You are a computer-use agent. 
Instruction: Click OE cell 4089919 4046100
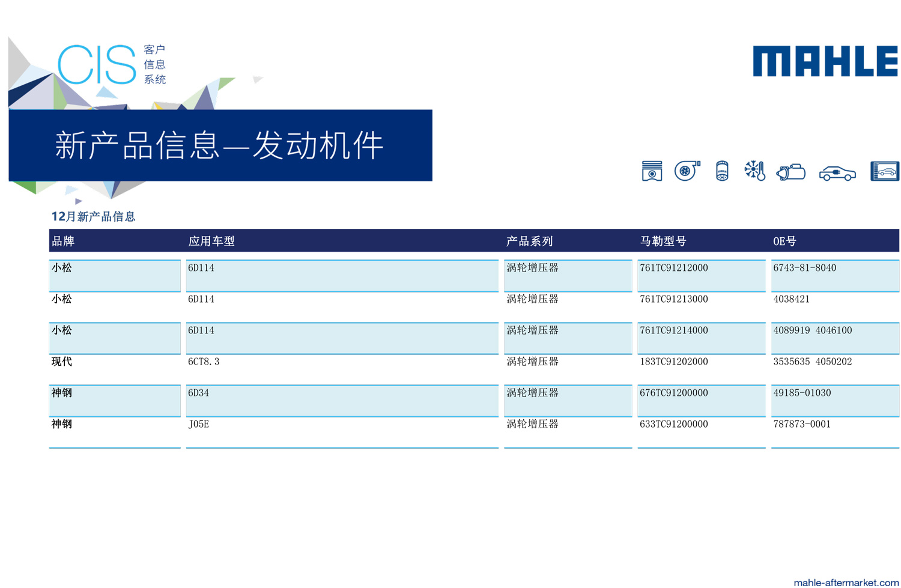coord(813,330)
